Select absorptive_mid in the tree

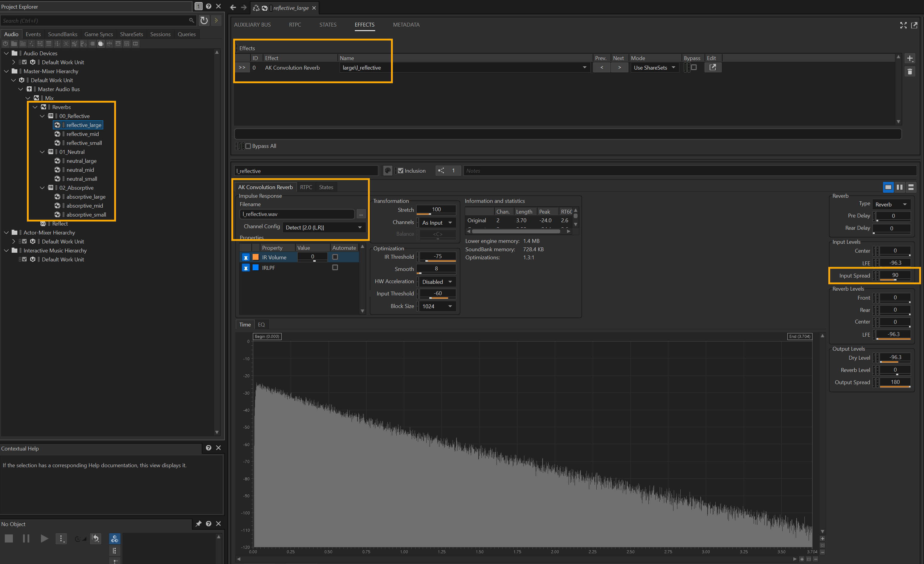pos(84,206)
